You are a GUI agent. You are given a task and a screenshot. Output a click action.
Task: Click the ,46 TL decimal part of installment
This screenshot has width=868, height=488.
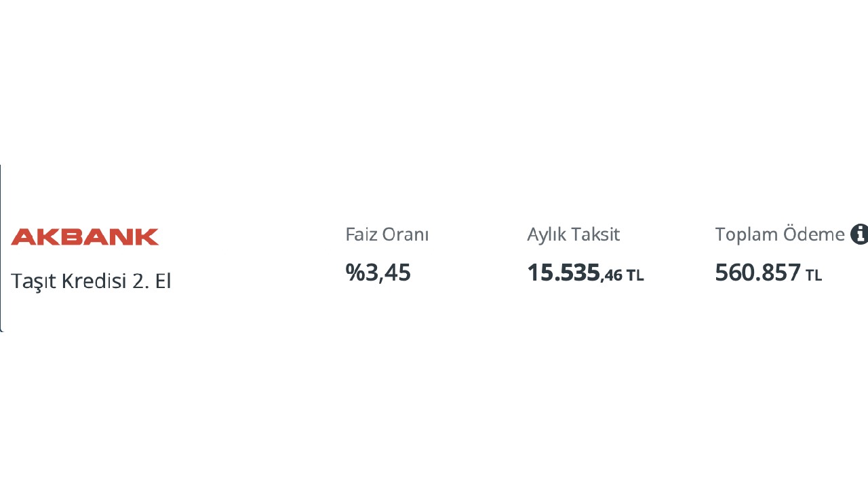(623, 275)
